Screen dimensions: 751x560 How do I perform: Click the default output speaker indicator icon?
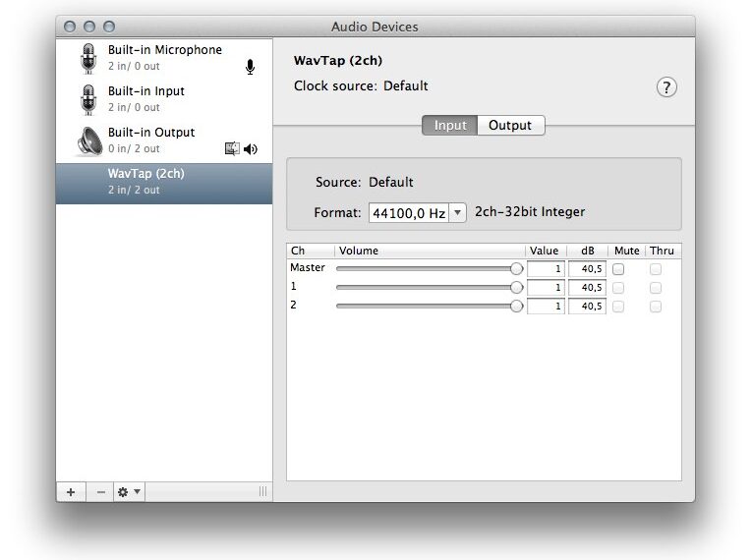click(251, 149)
